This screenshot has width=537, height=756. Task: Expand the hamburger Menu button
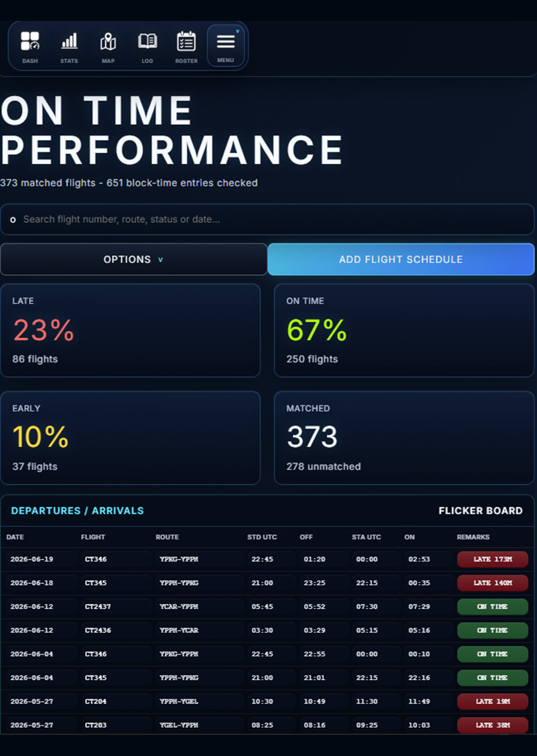pos(226,46)
